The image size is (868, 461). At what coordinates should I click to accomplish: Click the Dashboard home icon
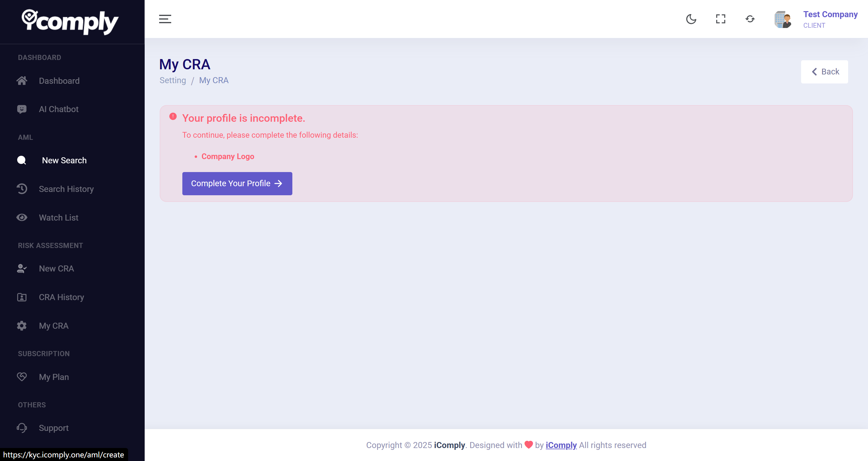click(22, 80)
